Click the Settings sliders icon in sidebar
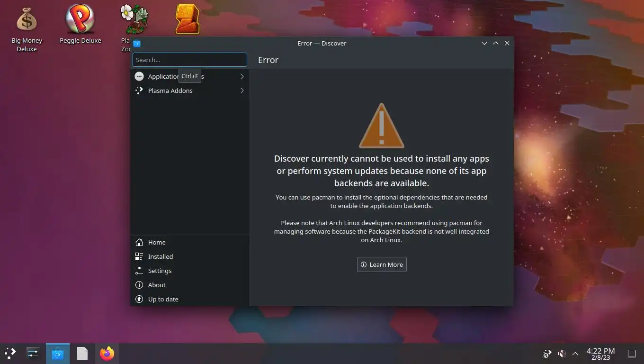644x364 pixels. (x=139, y=271)
